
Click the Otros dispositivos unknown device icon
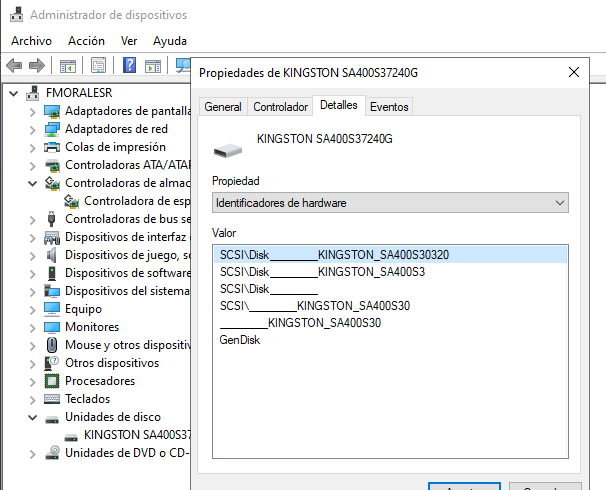(x=52, y=363)
